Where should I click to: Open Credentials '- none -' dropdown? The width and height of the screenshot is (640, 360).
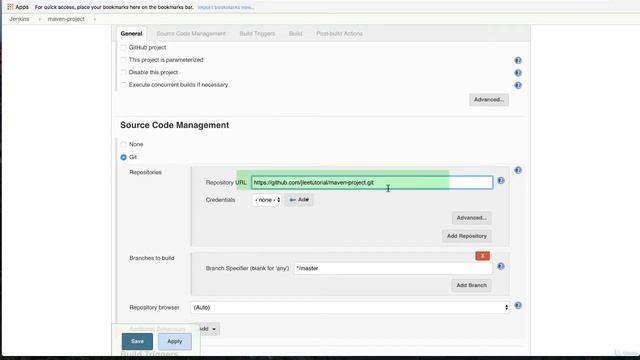point(267,200)
